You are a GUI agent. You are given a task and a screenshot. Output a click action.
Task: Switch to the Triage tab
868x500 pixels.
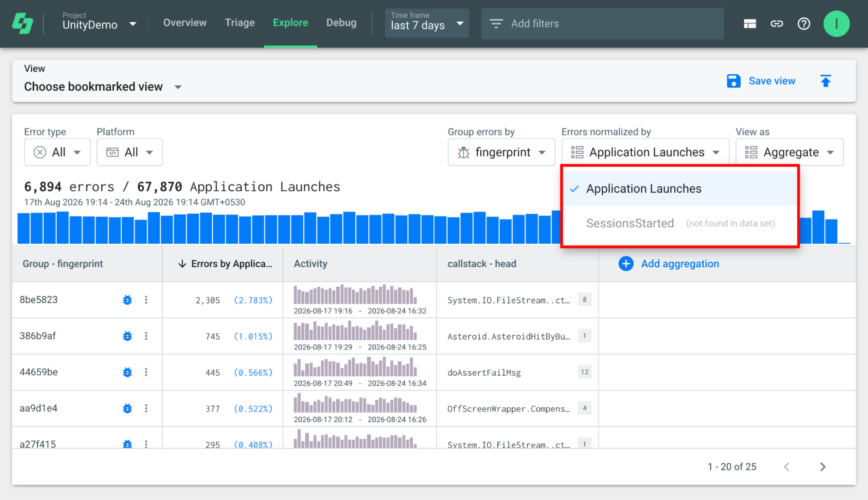[240, 23]
